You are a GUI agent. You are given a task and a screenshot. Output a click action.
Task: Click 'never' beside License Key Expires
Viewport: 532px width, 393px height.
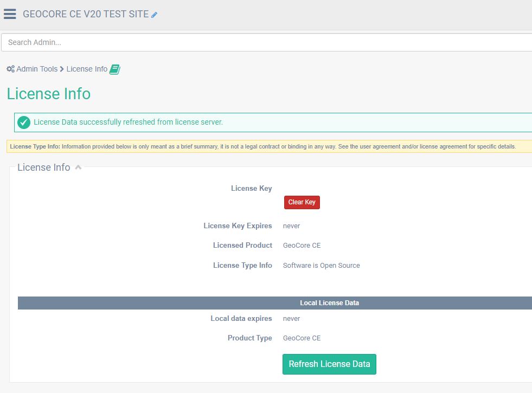(291, 226)
